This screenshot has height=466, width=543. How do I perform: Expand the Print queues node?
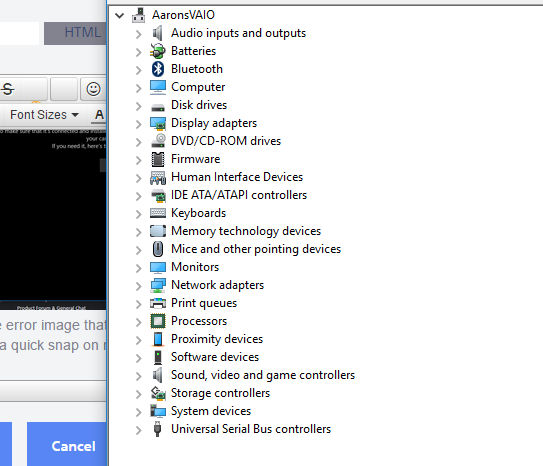139,304
